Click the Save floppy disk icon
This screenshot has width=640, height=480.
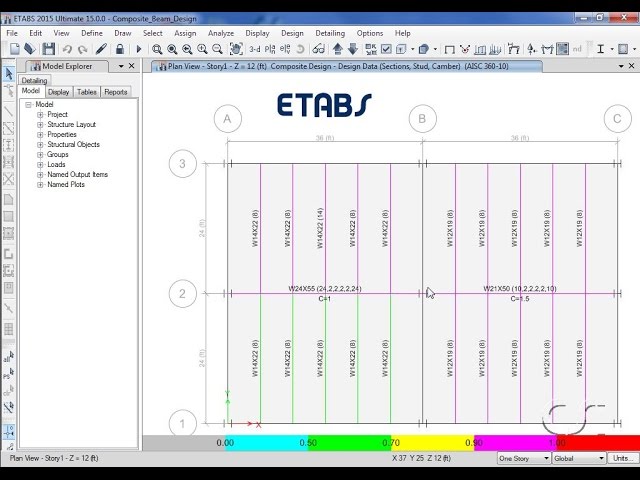pyautogui.click(x=49, y=49)
